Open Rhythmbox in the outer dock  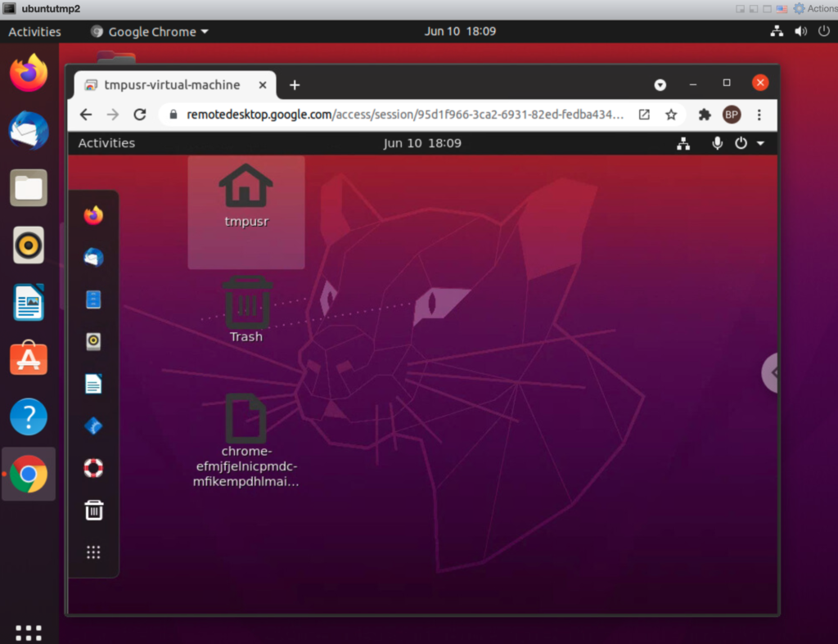coord(29,245)
